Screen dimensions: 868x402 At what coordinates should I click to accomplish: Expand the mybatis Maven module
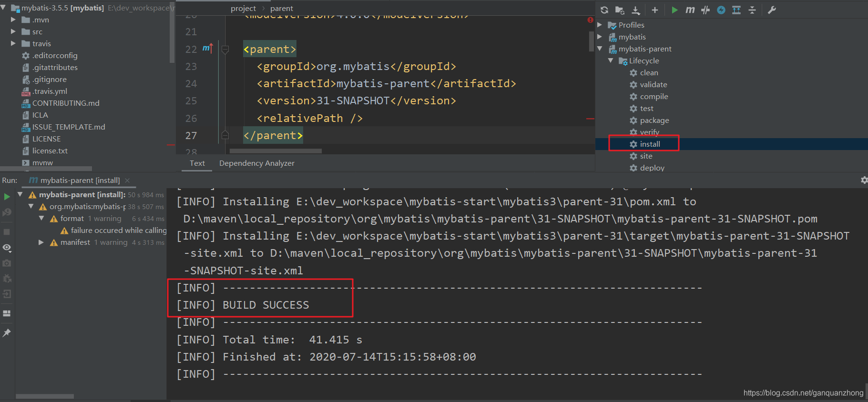tap(600, 37)
